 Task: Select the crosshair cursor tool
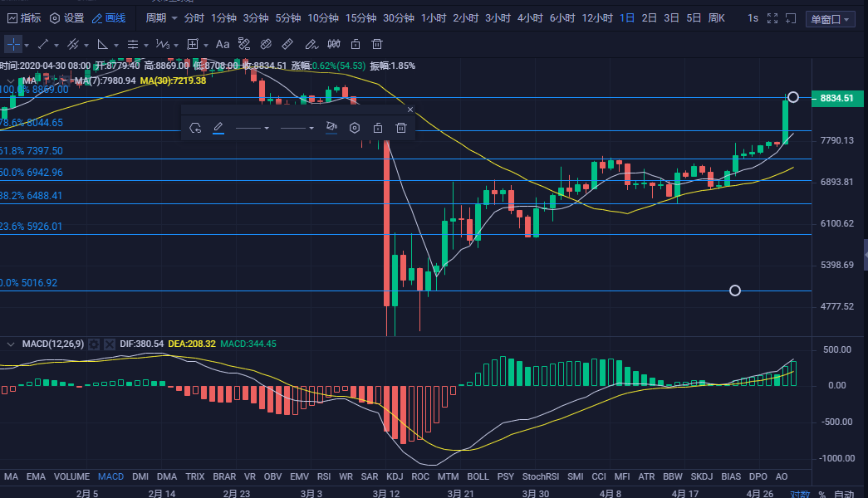pos(13,44)
